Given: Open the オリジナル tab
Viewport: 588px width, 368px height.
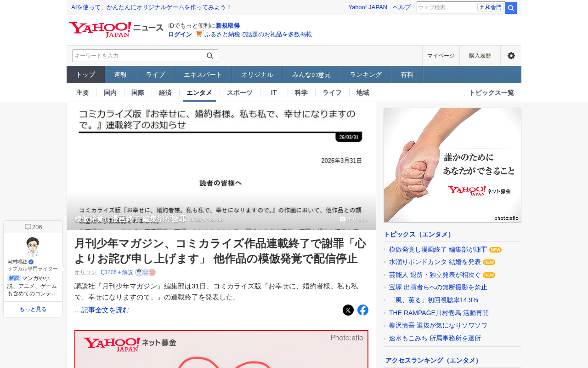Looking at the screenshot, I should coord(257,75).
